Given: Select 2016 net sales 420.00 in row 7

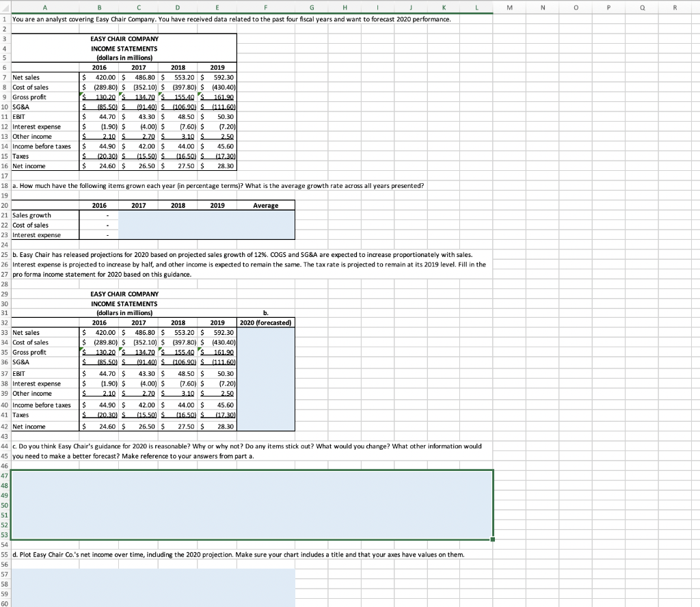Looking at the screenshot, I should pyautogui.click(x=99, y=77).
